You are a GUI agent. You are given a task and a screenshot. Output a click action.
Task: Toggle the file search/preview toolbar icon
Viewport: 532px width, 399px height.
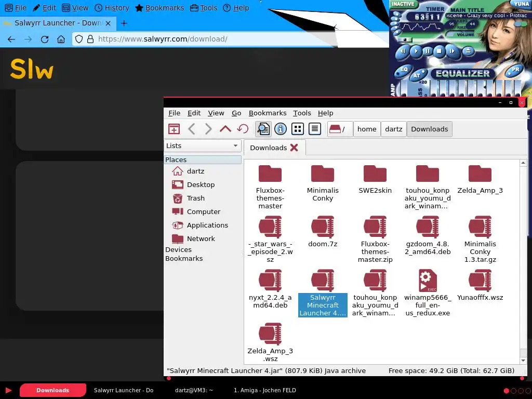[x=263, y=129]
